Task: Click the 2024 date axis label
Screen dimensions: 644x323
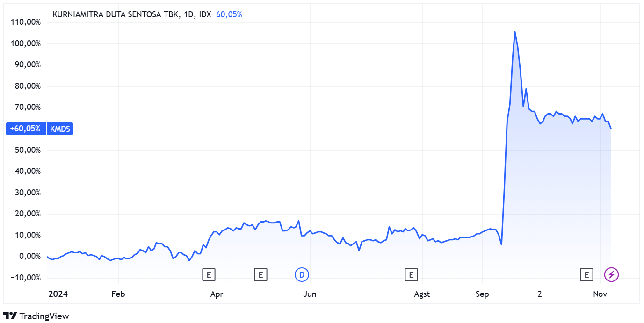Action: click(58, 294)
